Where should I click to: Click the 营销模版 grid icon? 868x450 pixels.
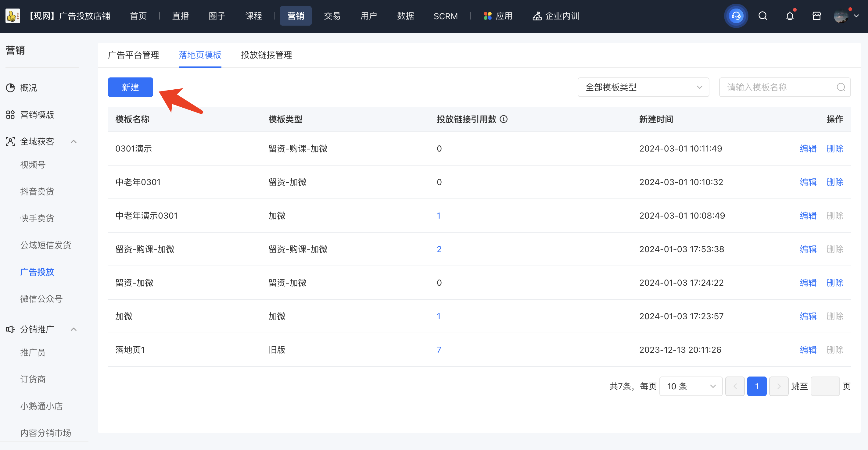point(10,115)
